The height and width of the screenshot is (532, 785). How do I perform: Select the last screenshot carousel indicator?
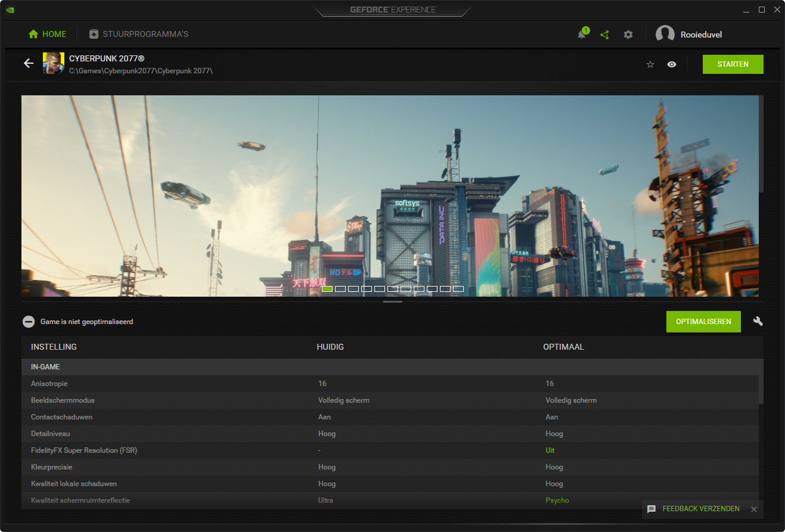click(x=458, y=289)
